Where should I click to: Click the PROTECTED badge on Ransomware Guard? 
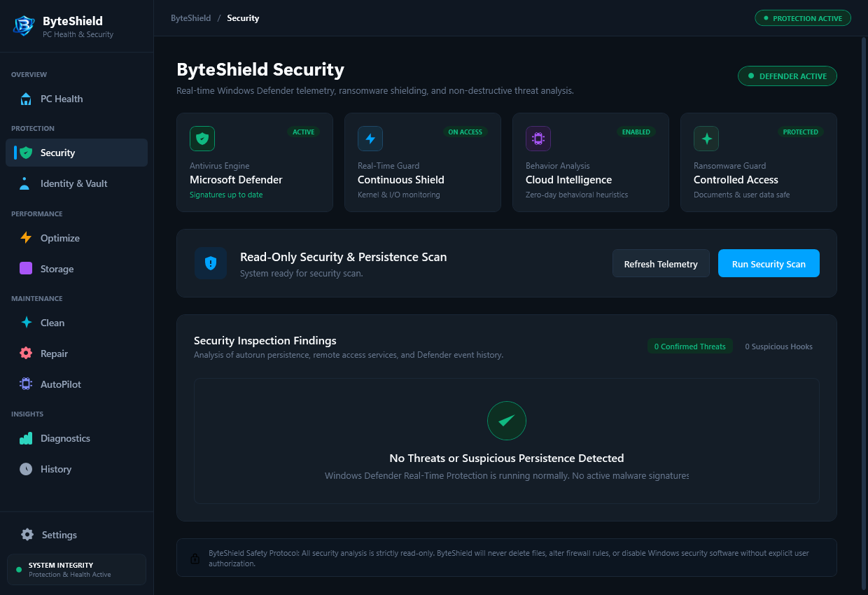[x=801, y=132]
